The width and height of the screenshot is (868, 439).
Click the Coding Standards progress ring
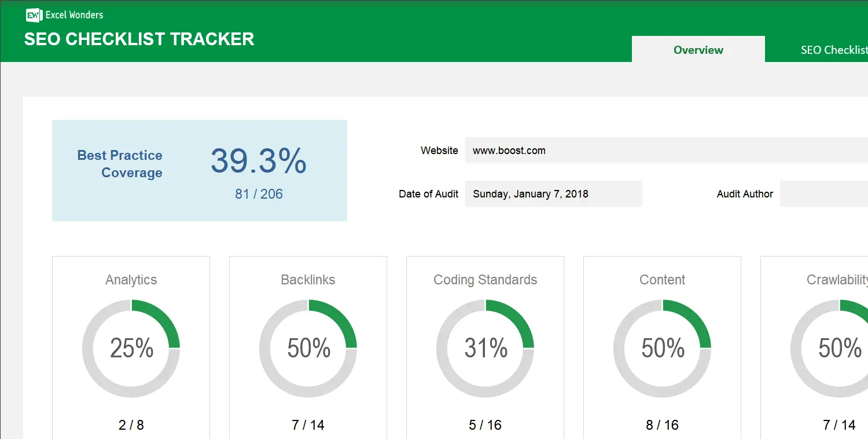pyautogui.click(x=485, y=347)
